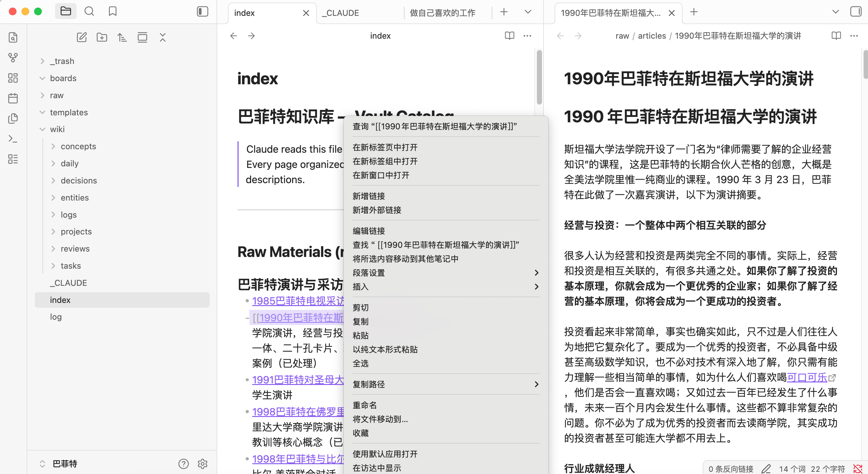Toggle reading view in index pane
This screenshot has height=474, width=868.
tap(509, 36)
